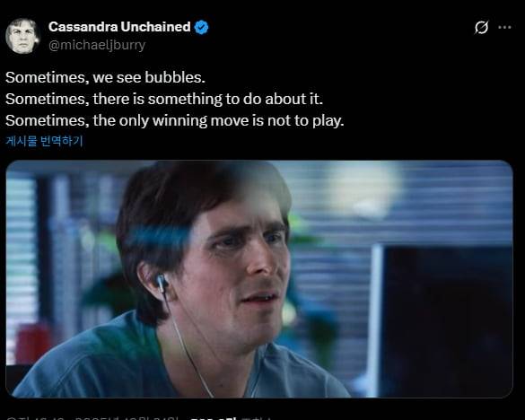Click the line "the only winning move is not to play"
The height and width of the screenshot is (420, 525).
tap(218, 121)
